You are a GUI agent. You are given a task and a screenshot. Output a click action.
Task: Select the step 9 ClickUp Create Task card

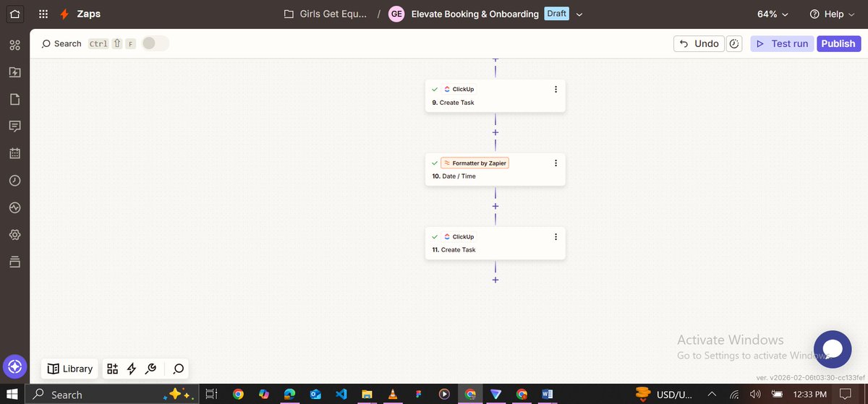pos(495,96)
